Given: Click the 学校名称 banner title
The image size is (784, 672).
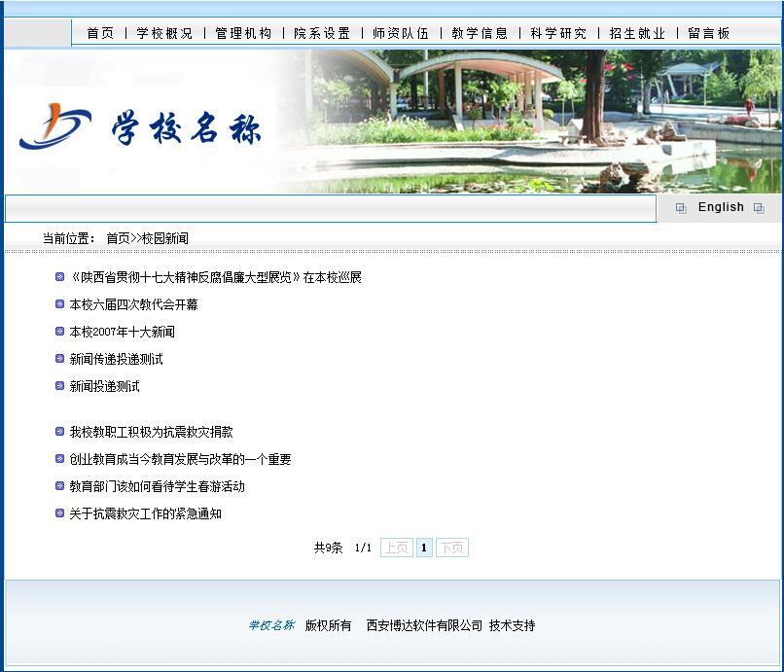Looking at the screenshot, I should pos(186,128).
